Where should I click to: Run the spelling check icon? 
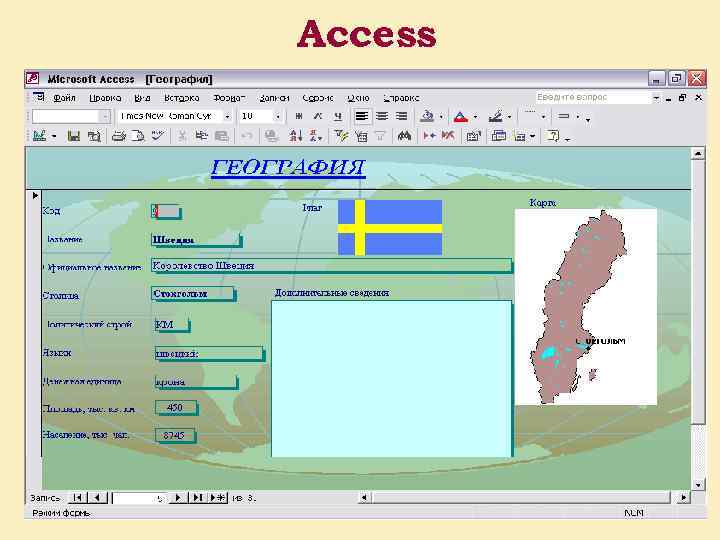point(158,136)
